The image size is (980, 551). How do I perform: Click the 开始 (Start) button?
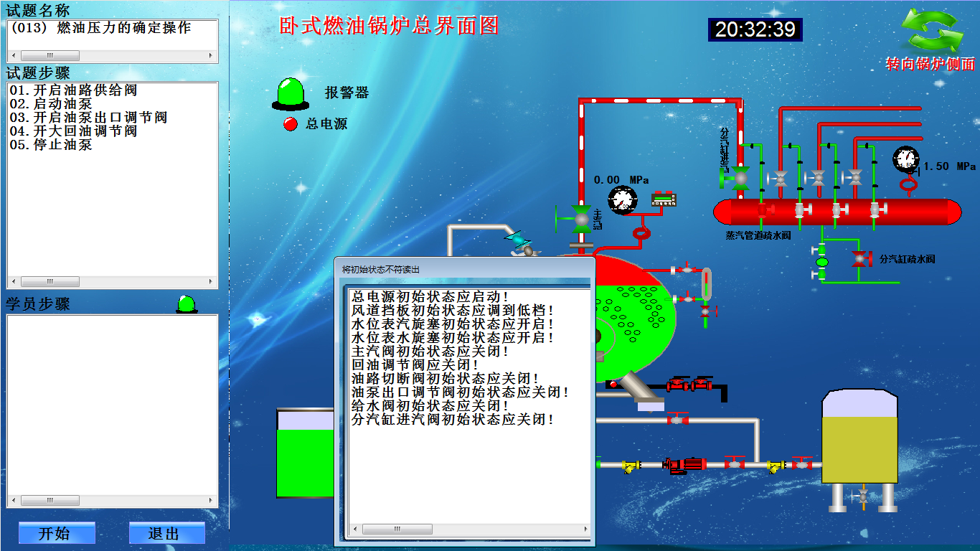click(57, 533)
